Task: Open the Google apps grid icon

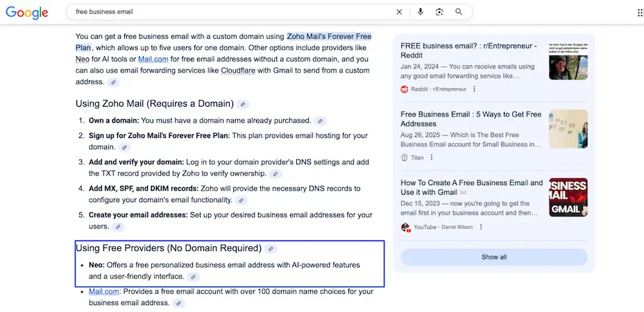Action: (x=641, y=12)
